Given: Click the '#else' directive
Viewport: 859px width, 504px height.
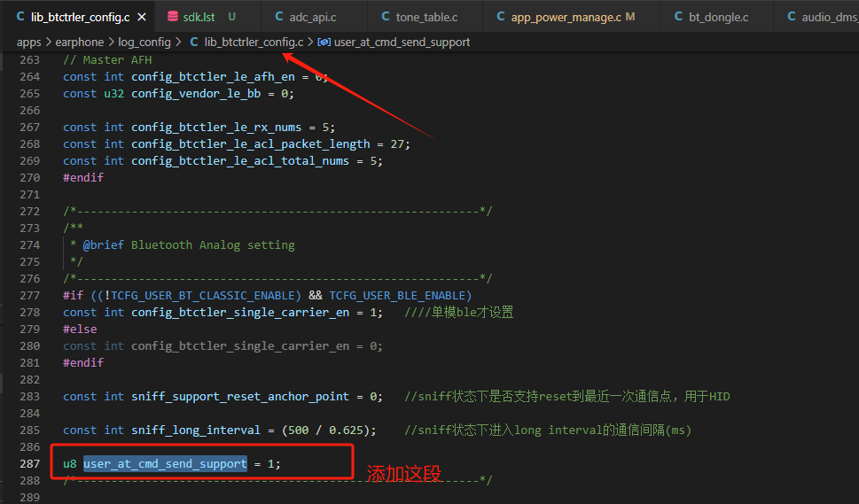Looking at the screenshot, I should pyautogui.click(x=80, y=329).
